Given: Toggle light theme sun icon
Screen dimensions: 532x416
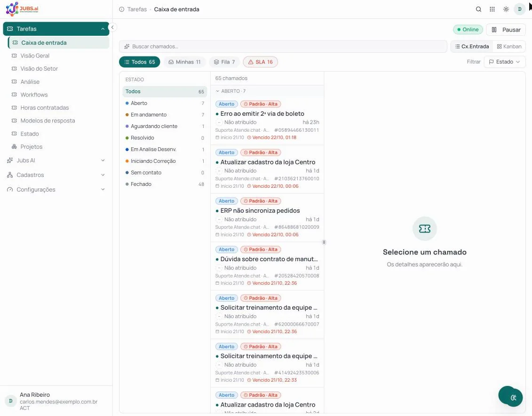Looking at the screenshot, I should coord(506,9).
